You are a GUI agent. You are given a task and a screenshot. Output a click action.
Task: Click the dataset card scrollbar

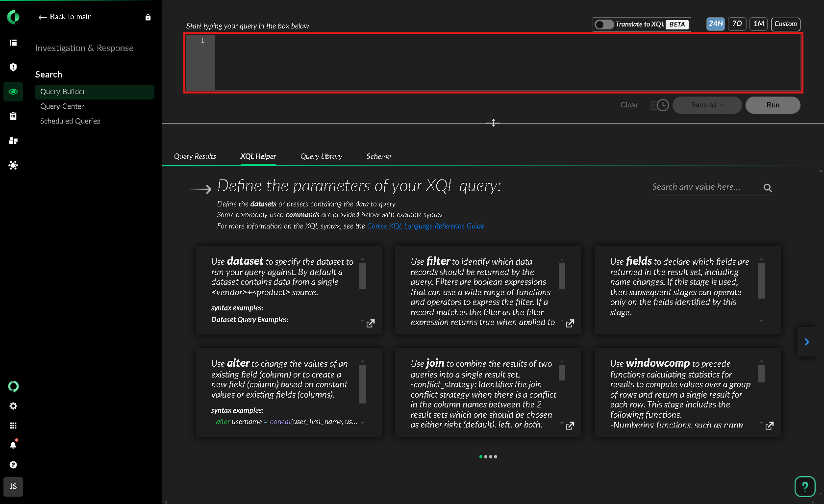point(363,276)
